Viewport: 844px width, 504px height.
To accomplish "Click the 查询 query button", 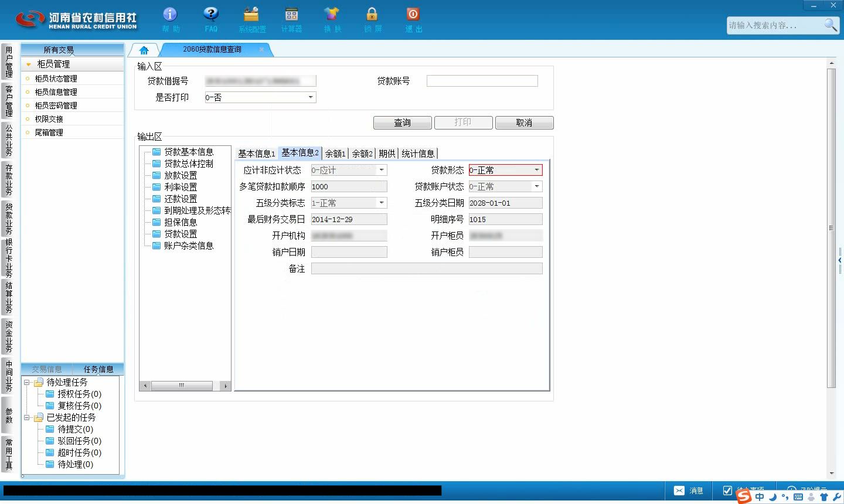I will click(x=402, y=122).
